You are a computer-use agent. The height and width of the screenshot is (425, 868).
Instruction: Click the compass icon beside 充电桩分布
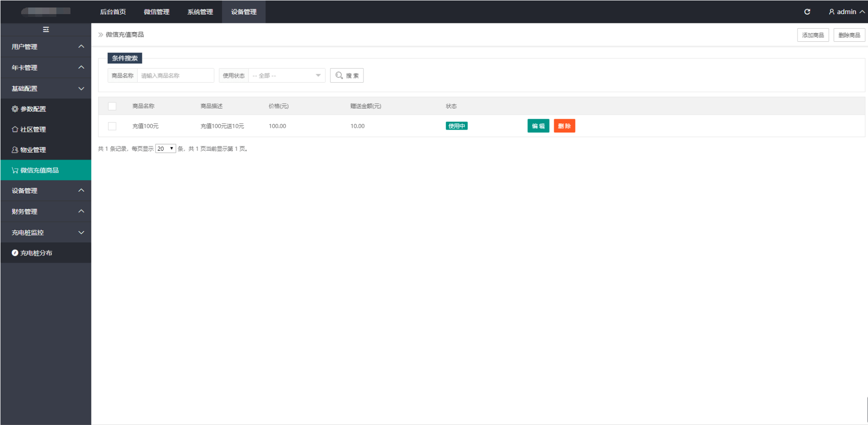coord(15,253)
